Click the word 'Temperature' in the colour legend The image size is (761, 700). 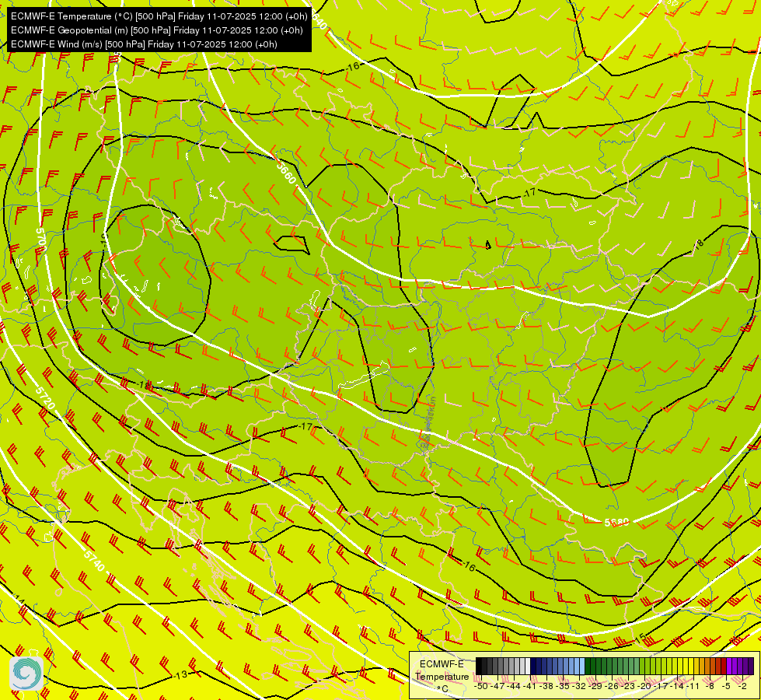[x=442, y=676]
